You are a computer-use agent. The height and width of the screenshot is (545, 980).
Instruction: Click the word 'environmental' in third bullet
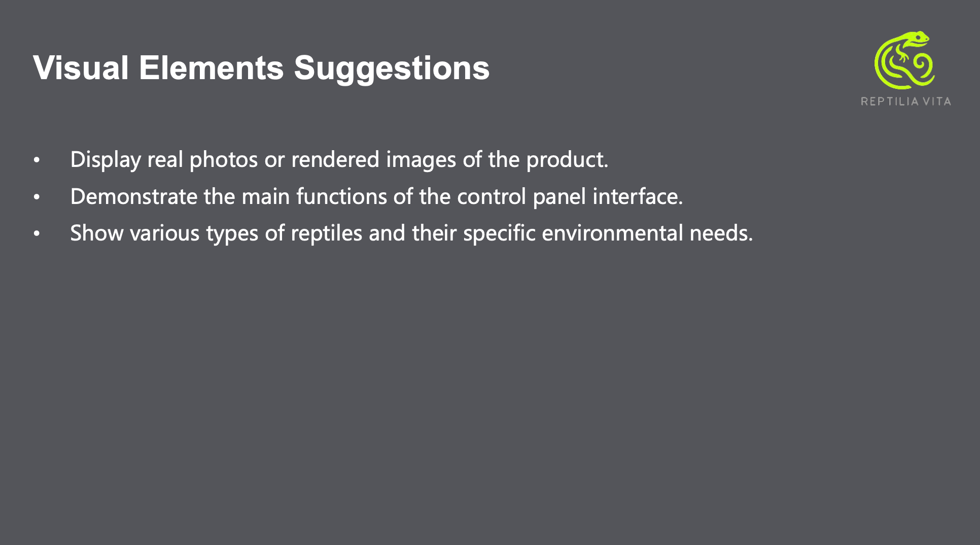tap(612, 233)
